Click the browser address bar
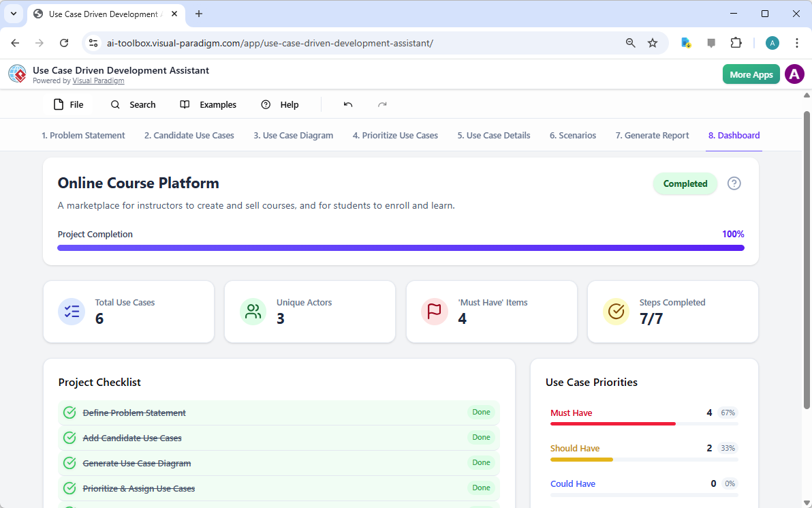 (x=341, y=42)
